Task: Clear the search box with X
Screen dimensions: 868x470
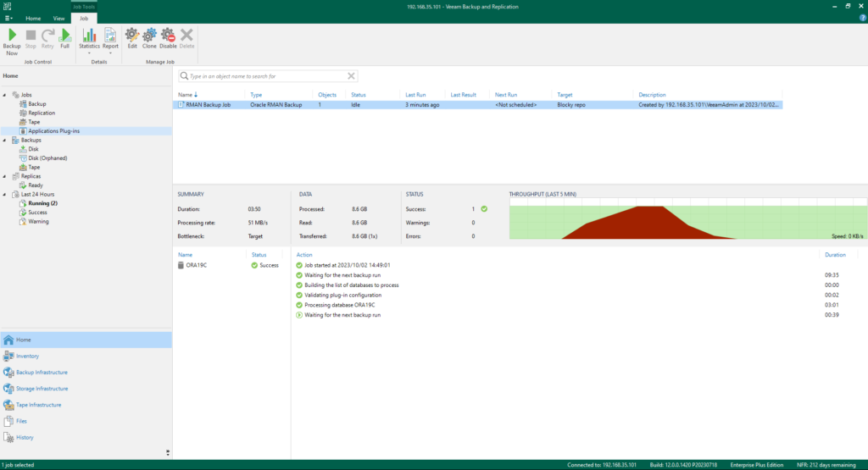Action: [351, 76]
